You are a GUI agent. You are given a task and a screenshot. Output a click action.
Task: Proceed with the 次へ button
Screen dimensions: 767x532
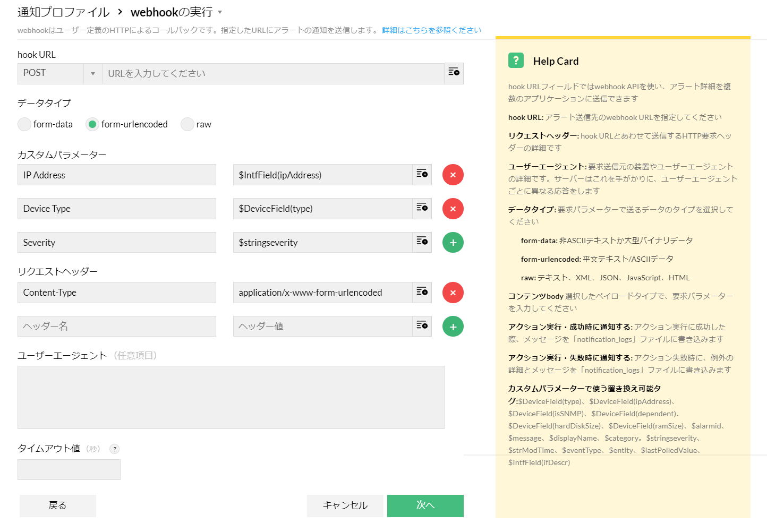click(x=425, y=505)
